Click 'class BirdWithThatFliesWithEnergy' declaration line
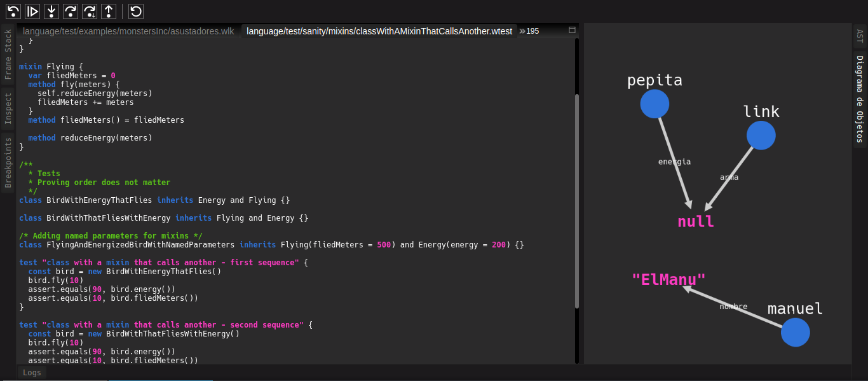 164,218
